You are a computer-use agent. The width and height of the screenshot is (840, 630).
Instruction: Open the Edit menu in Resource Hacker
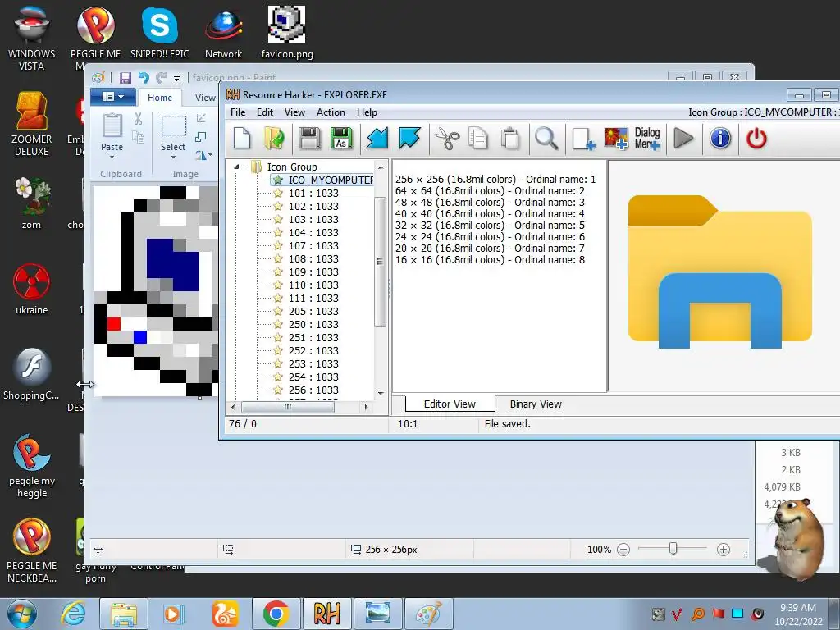(265, 112)
